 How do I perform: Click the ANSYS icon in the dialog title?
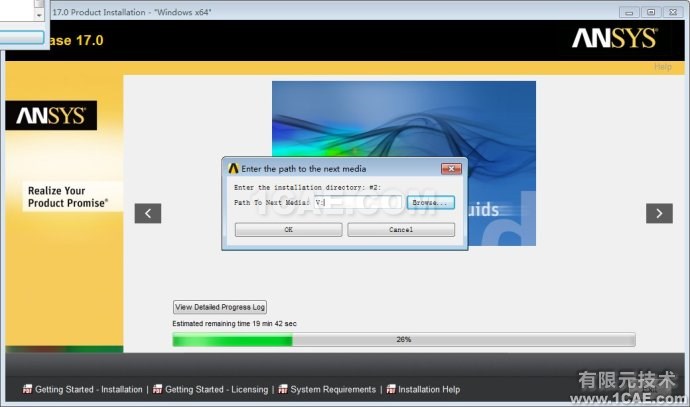[233, 169]
